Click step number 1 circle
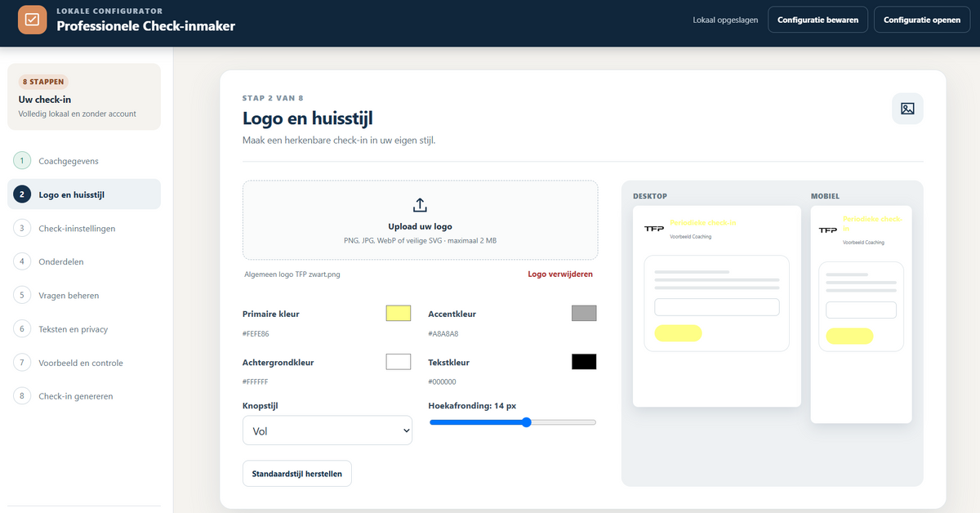The width and height of the screenshot is (980, 513). click(x=22, y=161)
